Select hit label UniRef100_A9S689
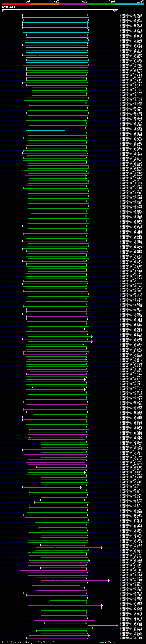 point(131,590)
